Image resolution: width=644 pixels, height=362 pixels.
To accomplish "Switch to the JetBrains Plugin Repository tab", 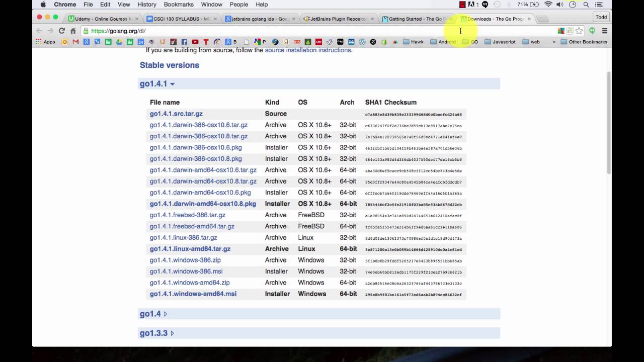I will (x=338, y=19).
